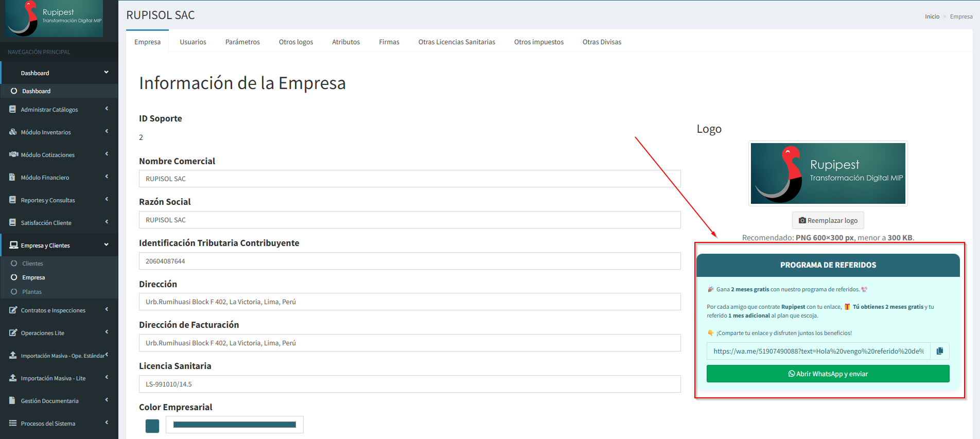Viewport: 980px width, 439px height.
Task: Click the Módulo Financiero invoice icon
Action: tap(12, 177)
